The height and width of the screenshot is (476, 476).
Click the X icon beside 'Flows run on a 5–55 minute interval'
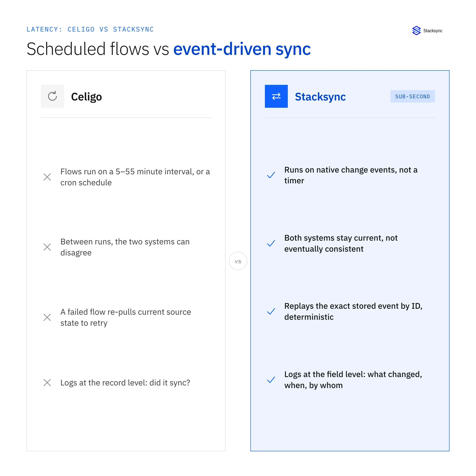tap(47, 177)
